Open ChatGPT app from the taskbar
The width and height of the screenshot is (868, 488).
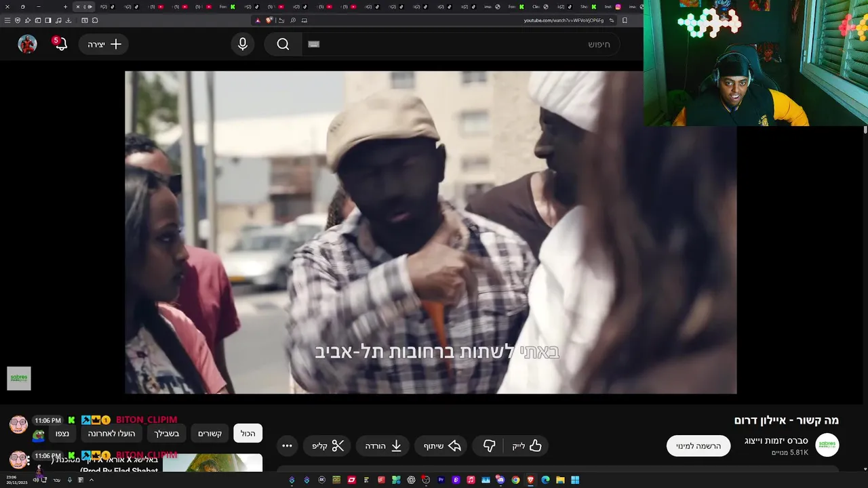(412, 480)
